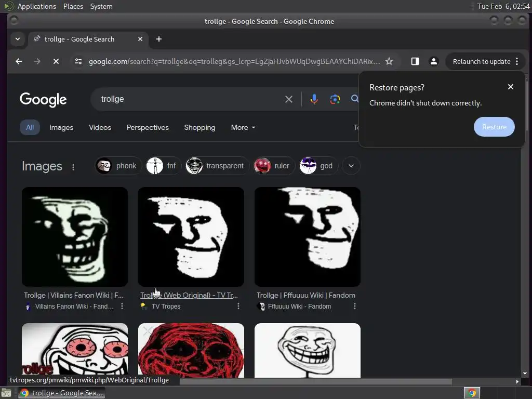This screenshot has height=399, width=532.
Task: Click the horizontal scrollbar thumb
Action: point(315,382)
